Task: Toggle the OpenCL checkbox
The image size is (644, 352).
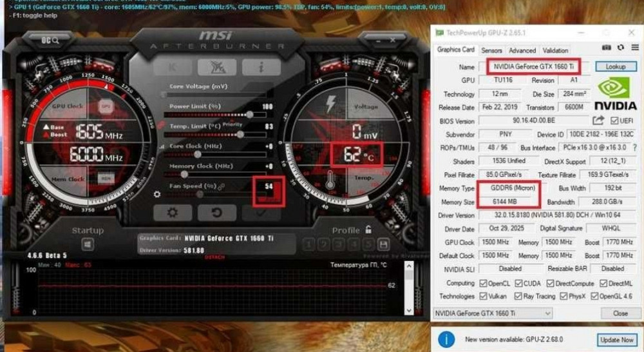Action: point(484,283)
